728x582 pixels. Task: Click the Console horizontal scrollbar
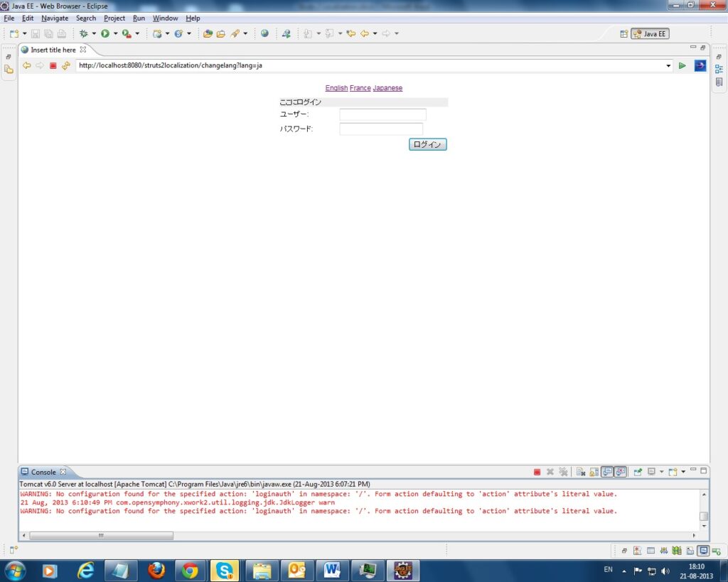tap(101, 535)
